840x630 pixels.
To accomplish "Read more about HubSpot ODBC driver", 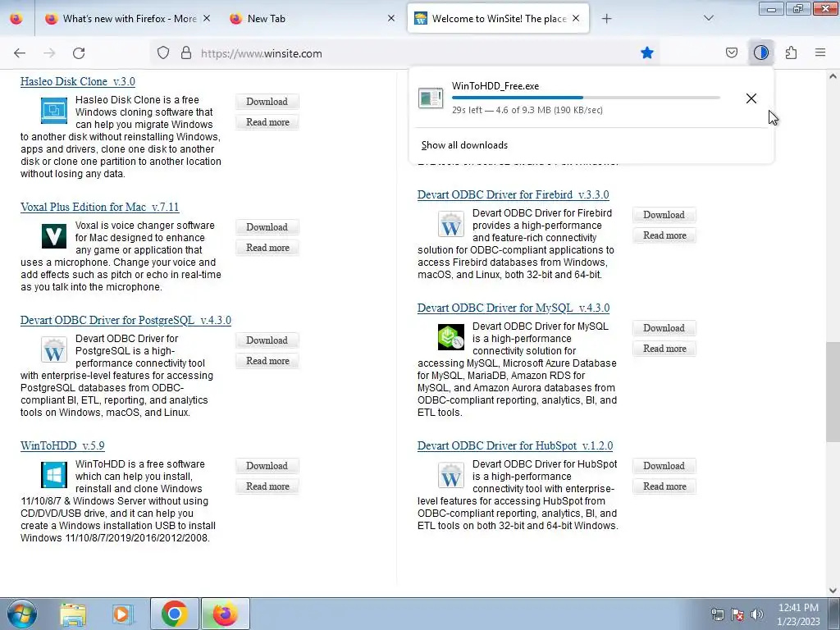I will tap(664, 486).
